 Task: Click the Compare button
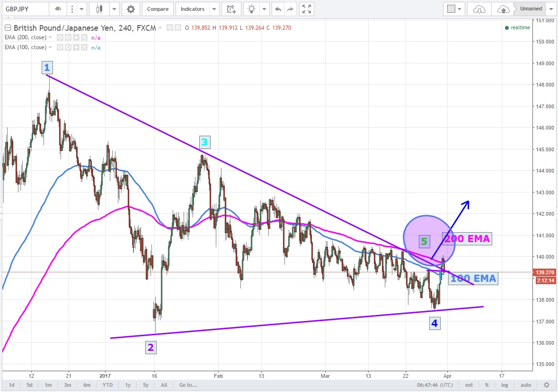[x=157, y=9]
